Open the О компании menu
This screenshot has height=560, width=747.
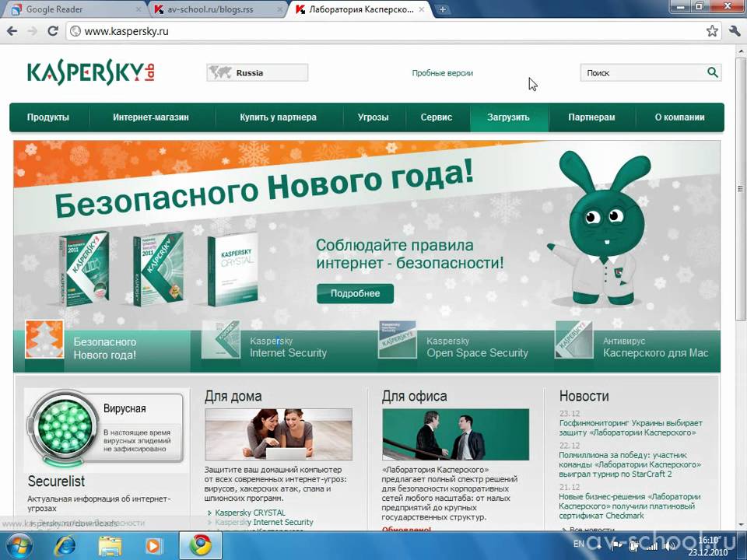[679, 117]
